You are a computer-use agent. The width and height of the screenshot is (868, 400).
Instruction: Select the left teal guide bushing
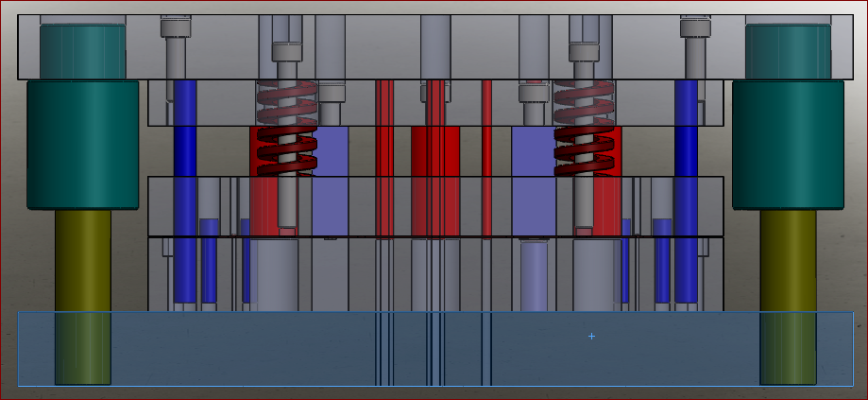pyautogui.click(x=82, y=145)
